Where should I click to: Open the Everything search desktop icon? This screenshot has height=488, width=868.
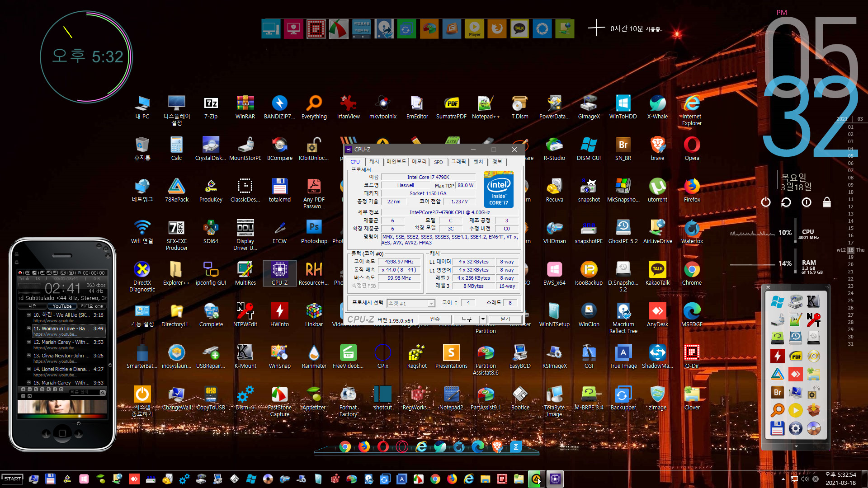click(314, 108)
